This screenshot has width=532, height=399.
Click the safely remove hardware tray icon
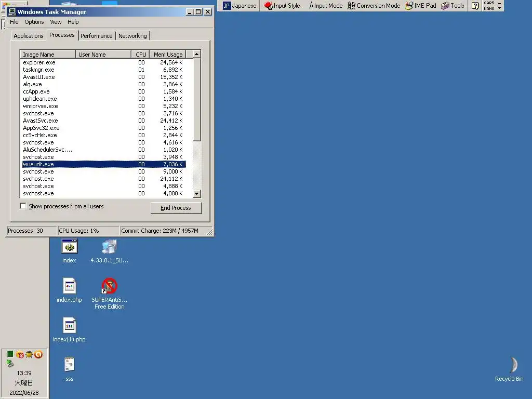pyautogui.click(x=10, y=364)
